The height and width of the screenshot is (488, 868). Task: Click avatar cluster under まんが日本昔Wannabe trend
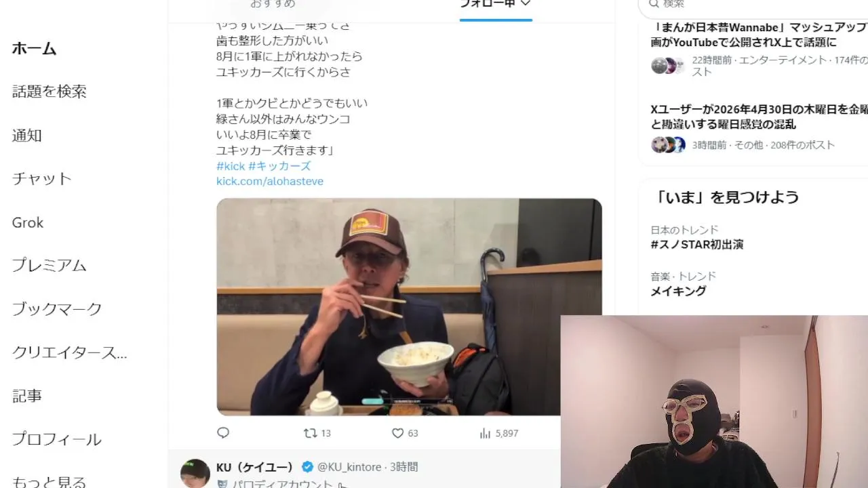669,66
